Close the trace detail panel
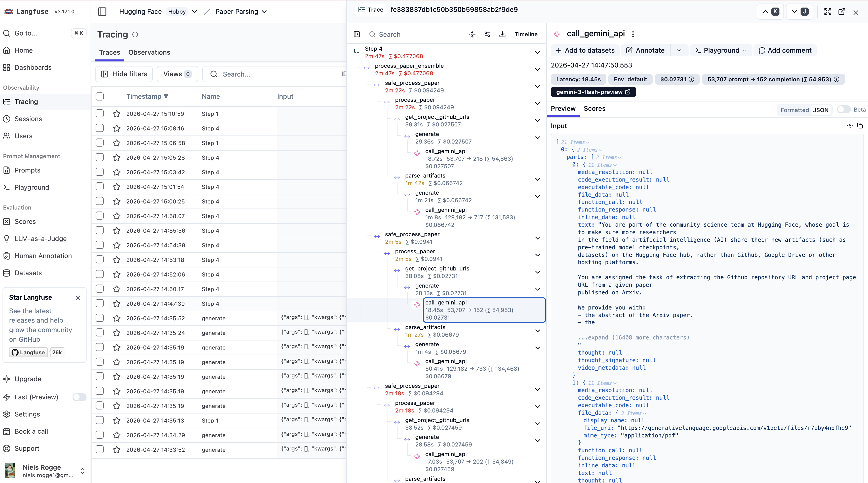The height and width of the screenshot is (483, 868). [x=856, y=13]
